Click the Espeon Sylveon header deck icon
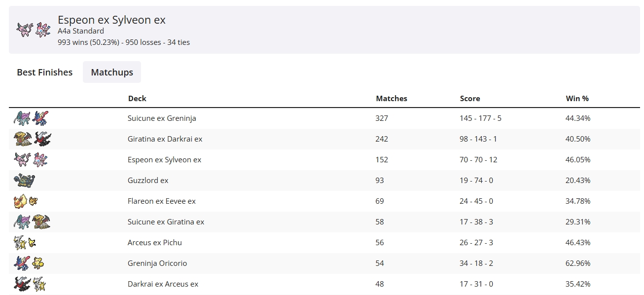The width and height of the screenshot is (644, 295). [x=33, y=30]
